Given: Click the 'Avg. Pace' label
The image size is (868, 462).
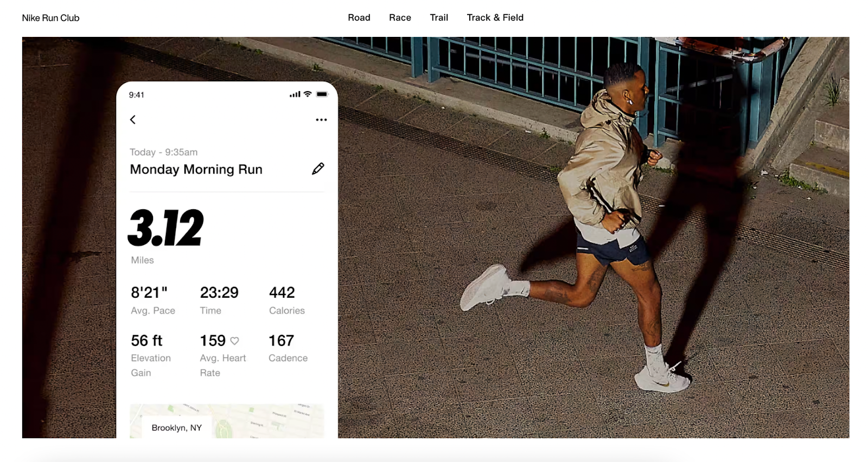Looking at the screenshot, I should coord(153,311).
